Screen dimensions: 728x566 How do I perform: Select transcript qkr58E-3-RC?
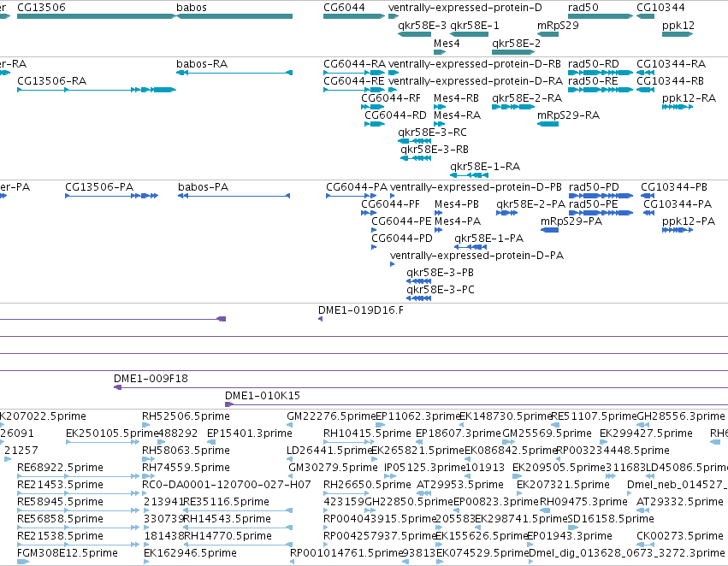pos(414,141)
